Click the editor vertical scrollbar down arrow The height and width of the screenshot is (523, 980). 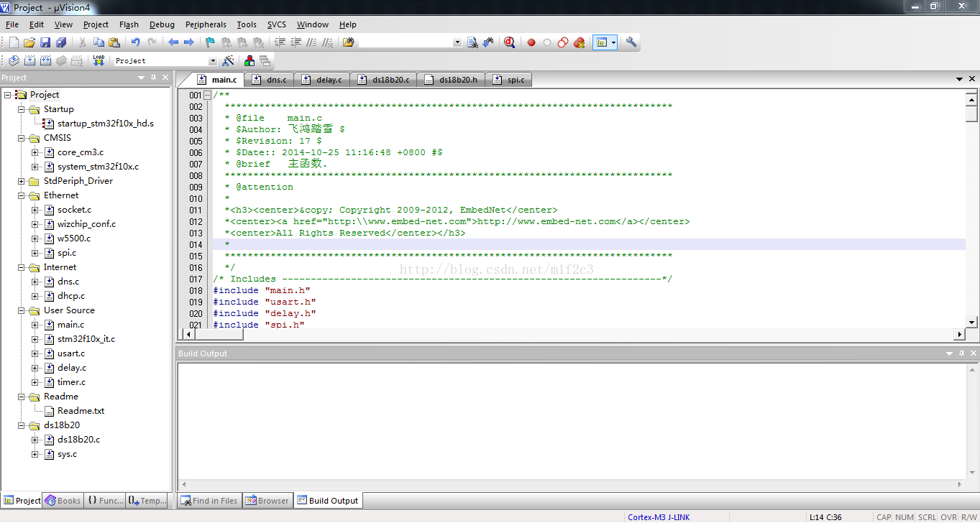[971, 323]
